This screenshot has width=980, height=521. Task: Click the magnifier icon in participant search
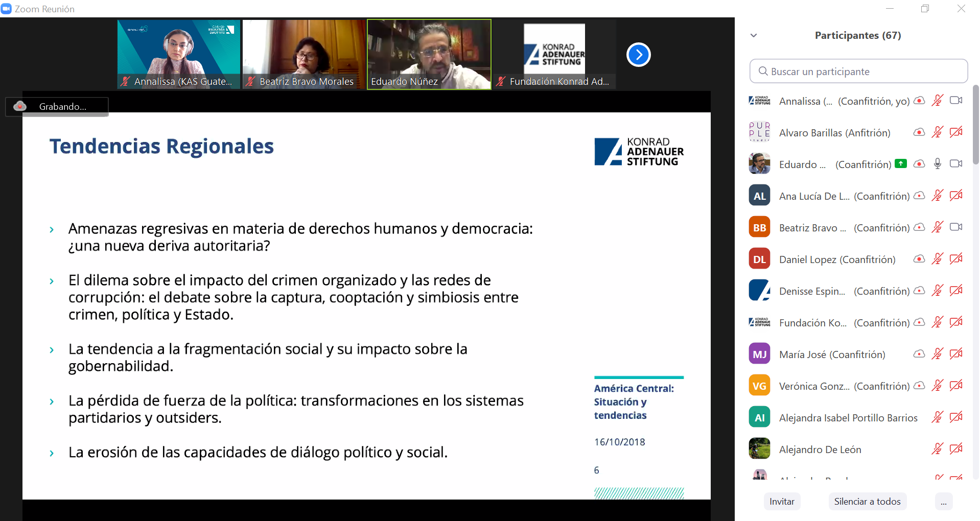pyautogui.click(x=763, y=72)
